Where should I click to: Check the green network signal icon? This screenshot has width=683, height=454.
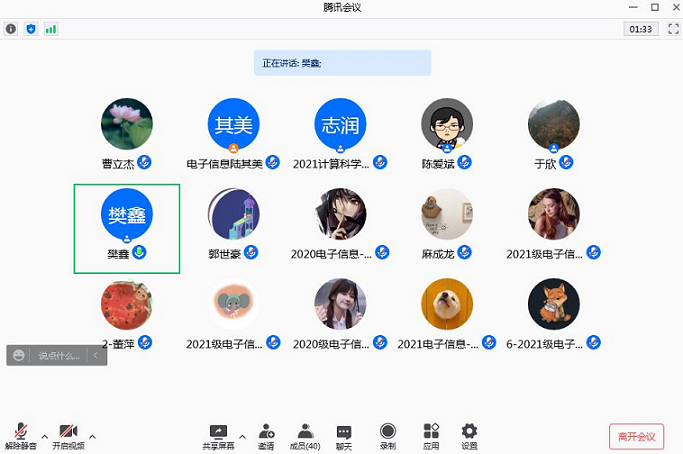coord(50,29)
